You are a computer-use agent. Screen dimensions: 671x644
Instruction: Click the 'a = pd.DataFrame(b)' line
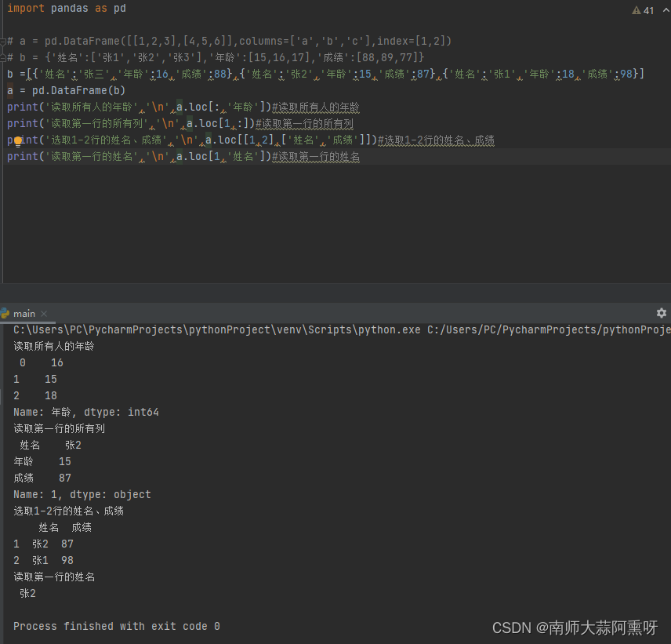67,91
